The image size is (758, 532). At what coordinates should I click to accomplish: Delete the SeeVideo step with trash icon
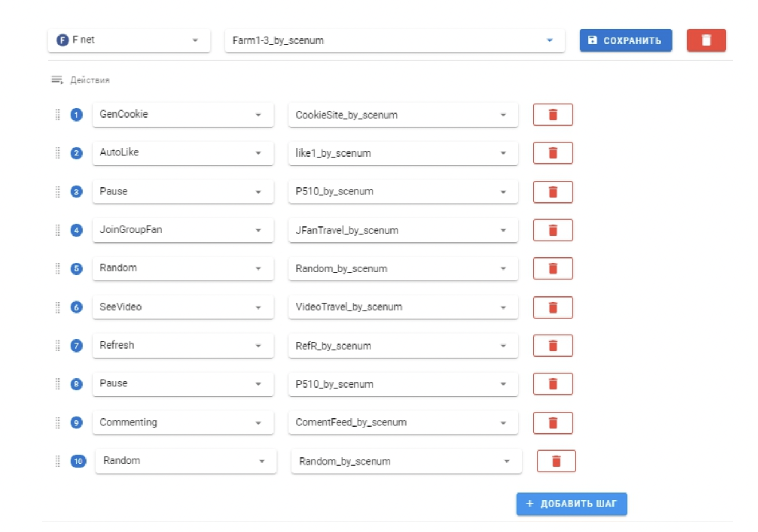pos(553,307)
